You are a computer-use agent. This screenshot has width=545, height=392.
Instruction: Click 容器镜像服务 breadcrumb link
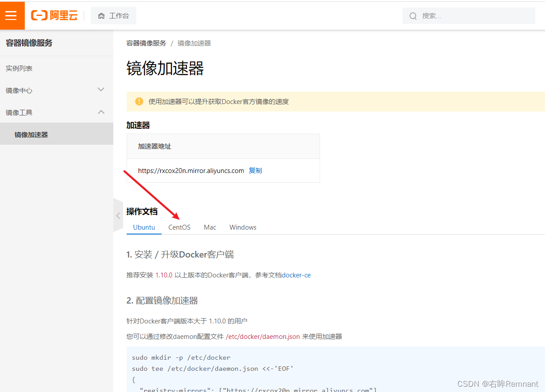click(147, 43)
